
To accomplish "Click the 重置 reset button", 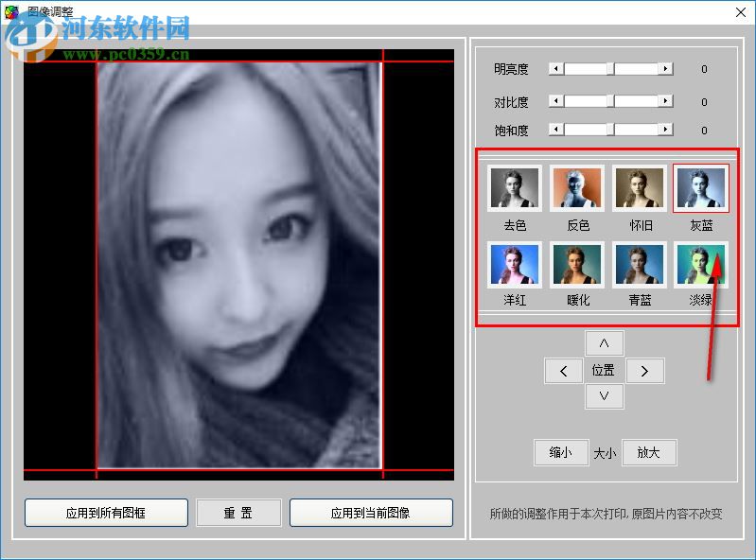I will [x=238, y=513].
